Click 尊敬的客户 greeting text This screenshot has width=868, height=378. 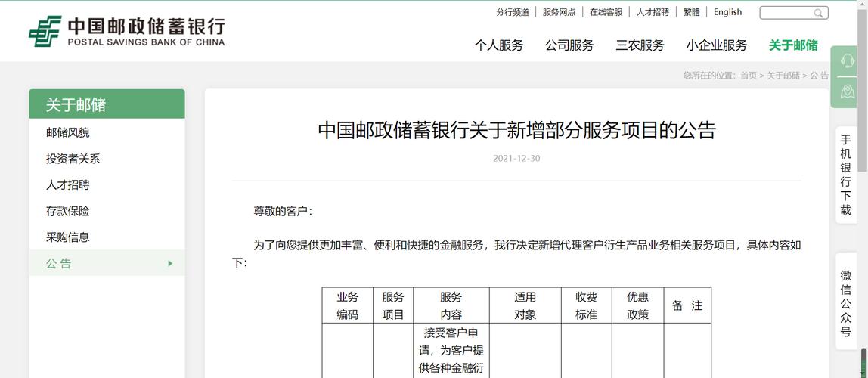(284, 211)
